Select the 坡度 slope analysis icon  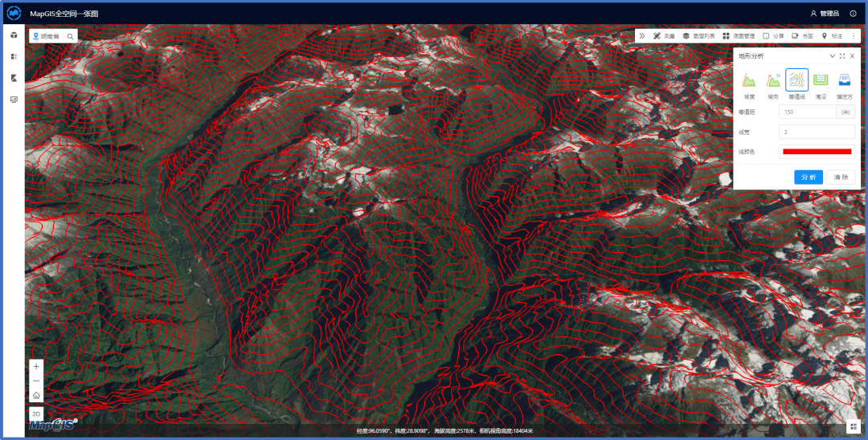point(748,79)
